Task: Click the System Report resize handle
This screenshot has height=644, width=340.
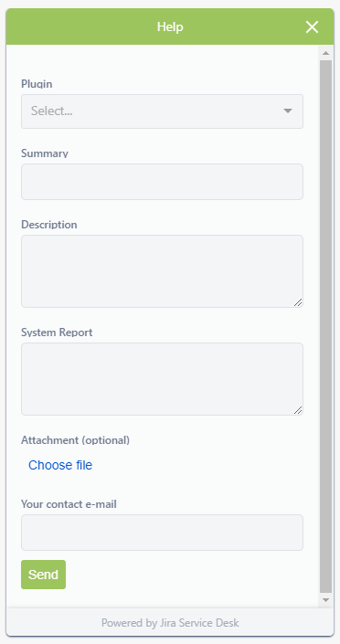Action: click(x=298, y=410)
